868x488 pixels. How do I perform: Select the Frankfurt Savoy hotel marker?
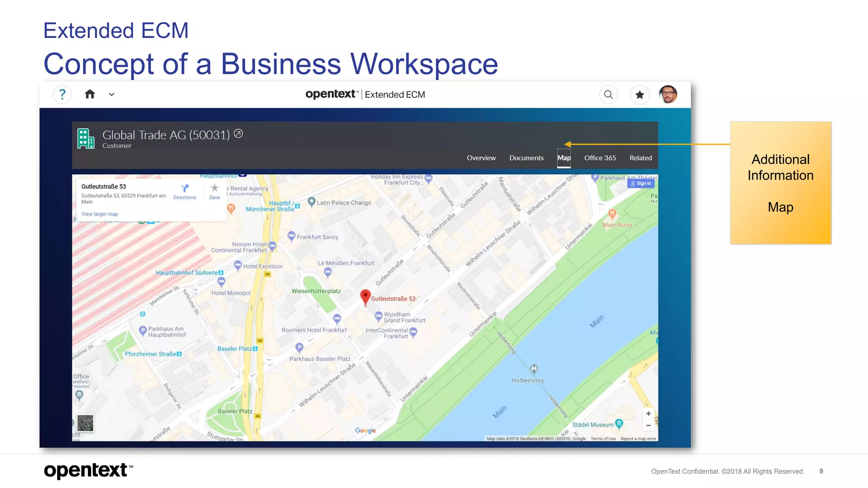[291, 236]
